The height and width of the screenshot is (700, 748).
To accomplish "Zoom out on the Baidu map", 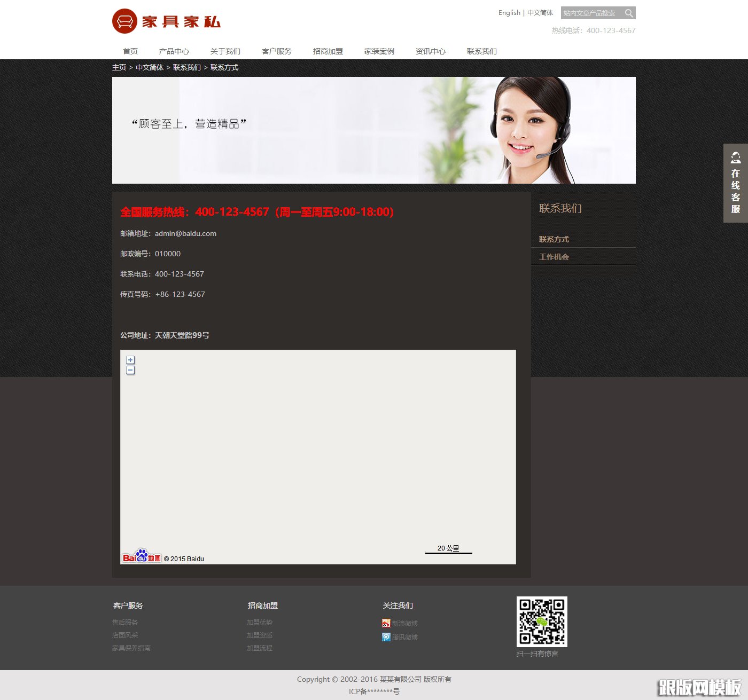I will (x=130, y=371).
